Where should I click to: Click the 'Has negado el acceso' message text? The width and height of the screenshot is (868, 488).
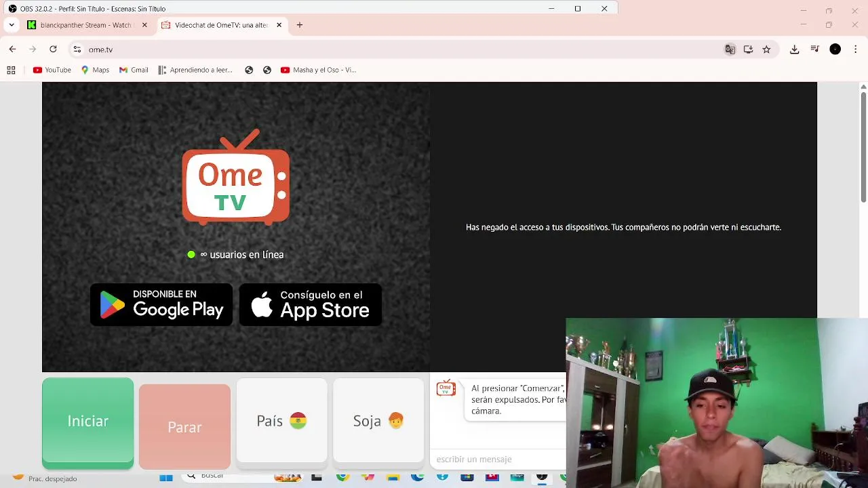coord(623,227)
